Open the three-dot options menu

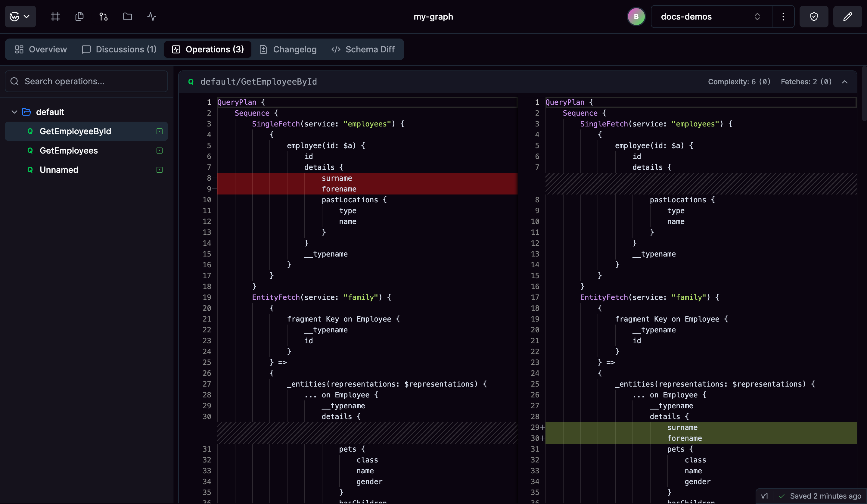point(783,17)
